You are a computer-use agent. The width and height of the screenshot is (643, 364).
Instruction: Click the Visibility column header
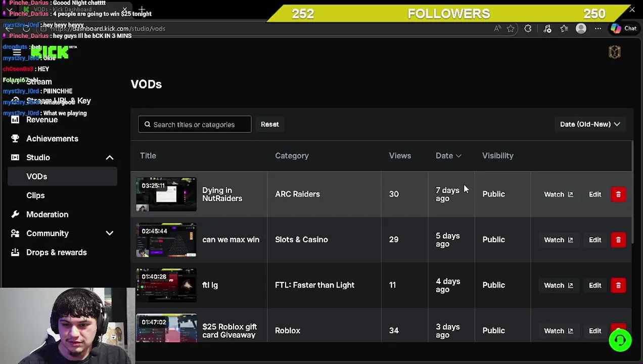point(498,156)
